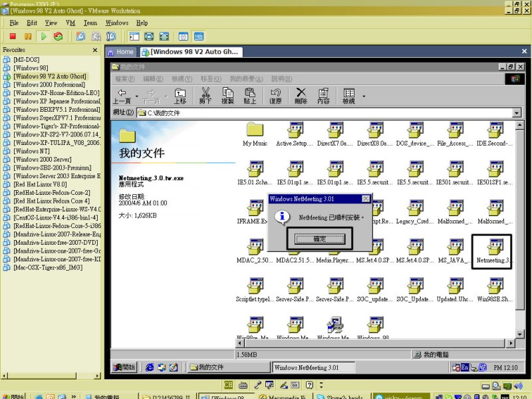Open the VMware Team menu
Image resolution: width=532 pixels, height=399 pixels.
pyautogui.click(x=90, y=23)
